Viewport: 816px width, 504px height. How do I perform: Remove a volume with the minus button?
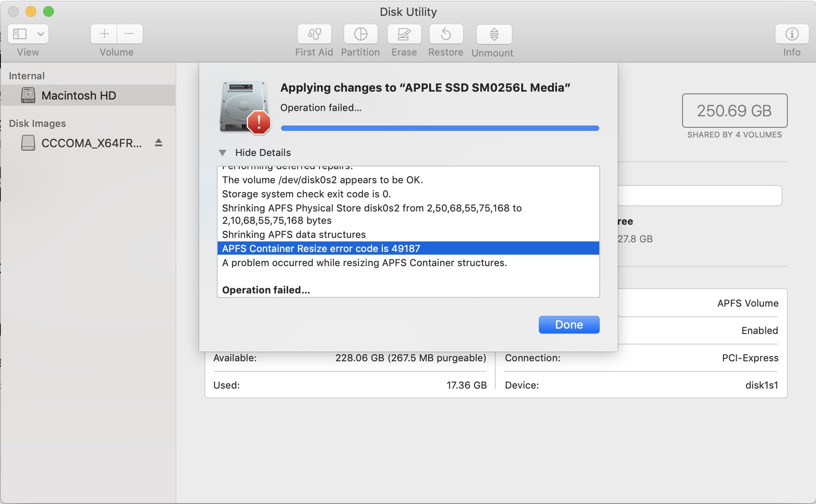pyautogui.click(x=130, y=34)
